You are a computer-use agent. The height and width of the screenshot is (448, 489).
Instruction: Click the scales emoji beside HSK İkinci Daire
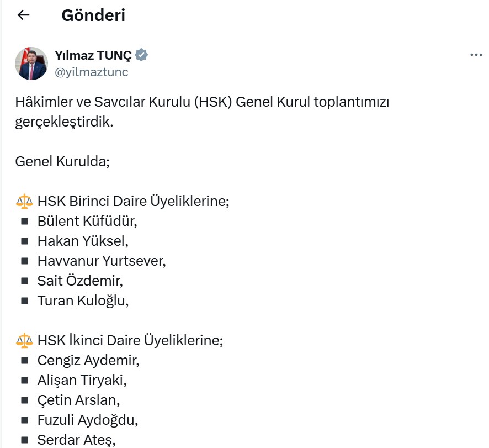[x=24, y=340]
